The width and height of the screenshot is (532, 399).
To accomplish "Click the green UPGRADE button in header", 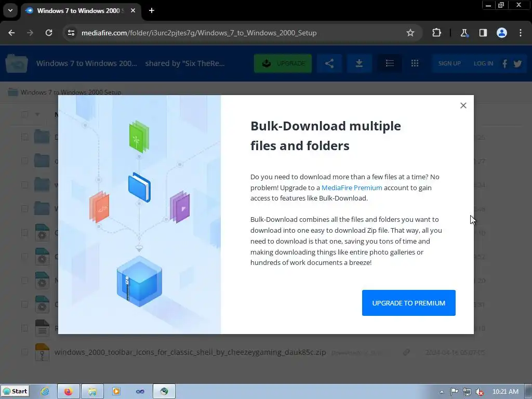I will point(283,63).
